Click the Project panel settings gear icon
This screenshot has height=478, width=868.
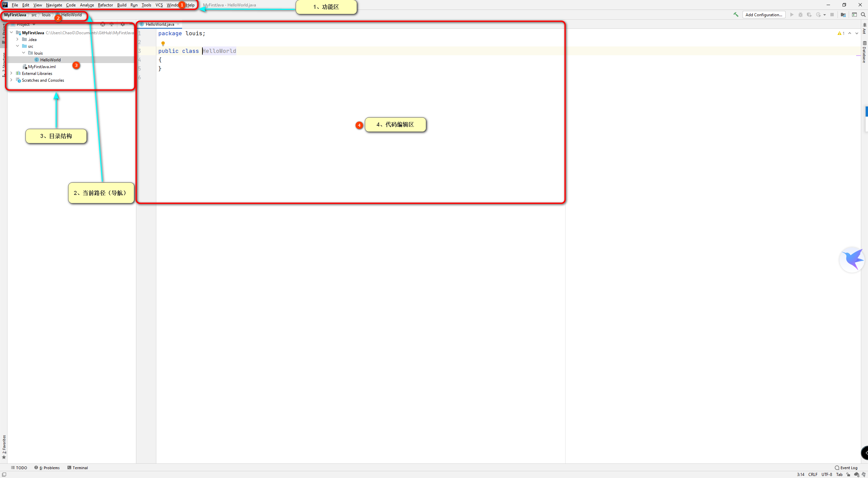pyautogui.click(x=123, y=24)
